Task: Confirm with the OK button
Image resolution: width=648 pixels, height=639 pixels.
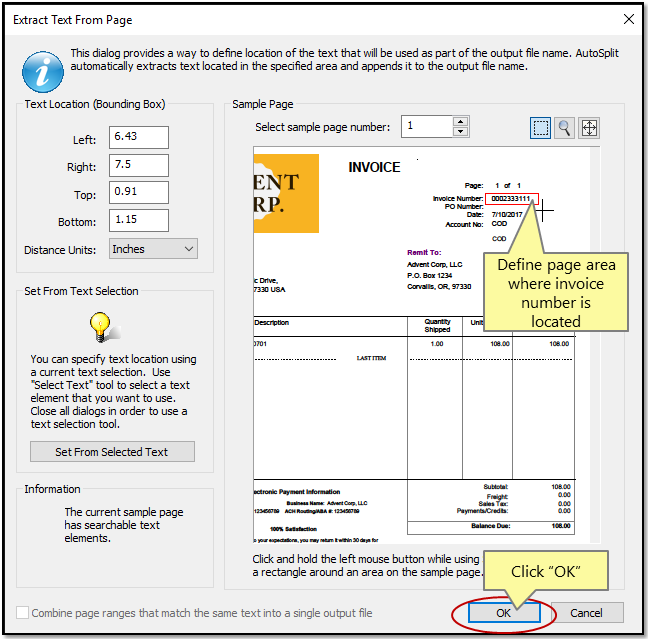Action: pyautogui.click(x=504, y=613)
